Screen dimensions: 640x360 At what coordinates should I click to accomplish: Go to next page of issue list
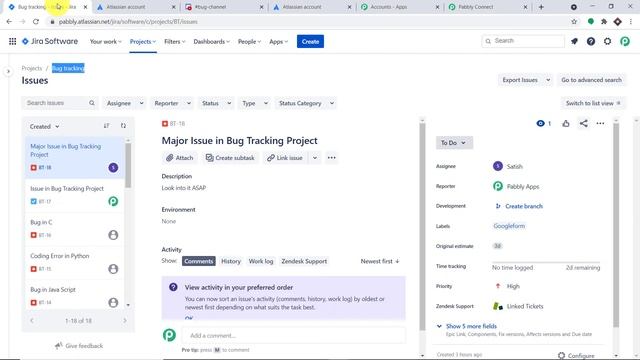coord(125,321)
